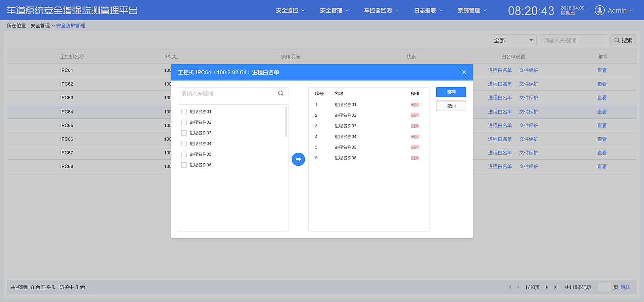Open the 日志报表 menu

click(x=428, y=10)
